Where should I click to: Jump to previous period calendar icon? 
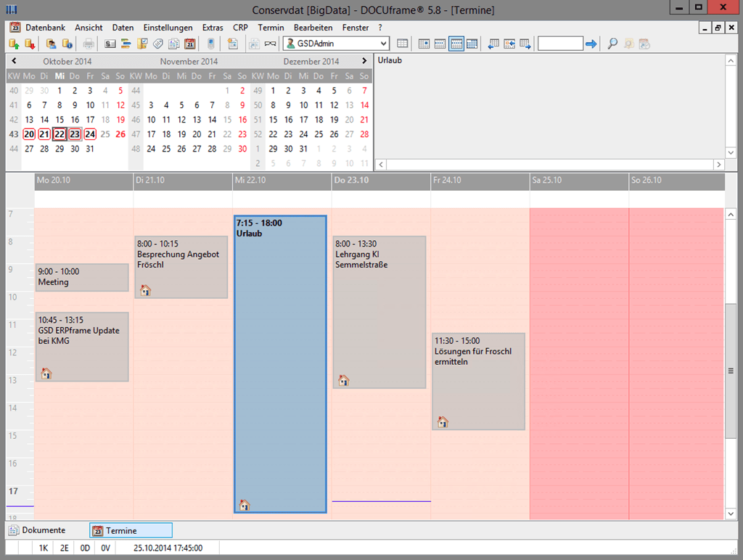pos(493,44)
